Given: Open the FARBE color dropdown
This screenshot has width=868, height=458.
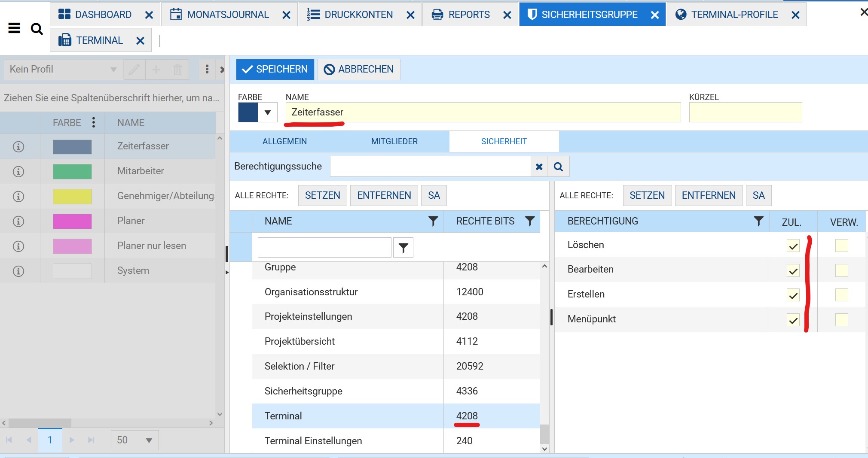Looking at the screenshot, I should click(268, 112).
